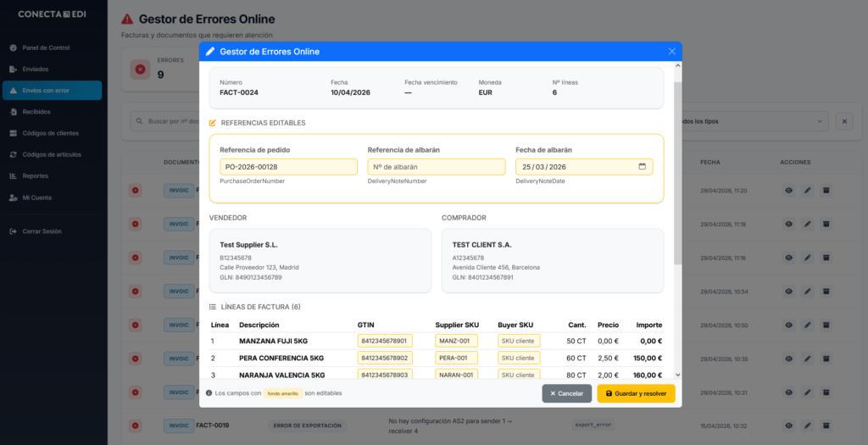Screen dimensions: 868x445
Task: Click the archive icon for the 29/04/2026, 11:16 row
Action: (x=826, y=258)
